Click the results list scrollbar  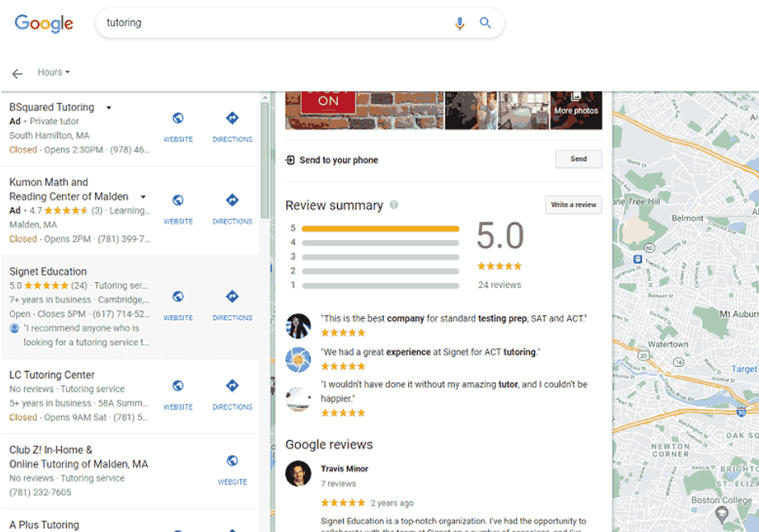point(265,160)
